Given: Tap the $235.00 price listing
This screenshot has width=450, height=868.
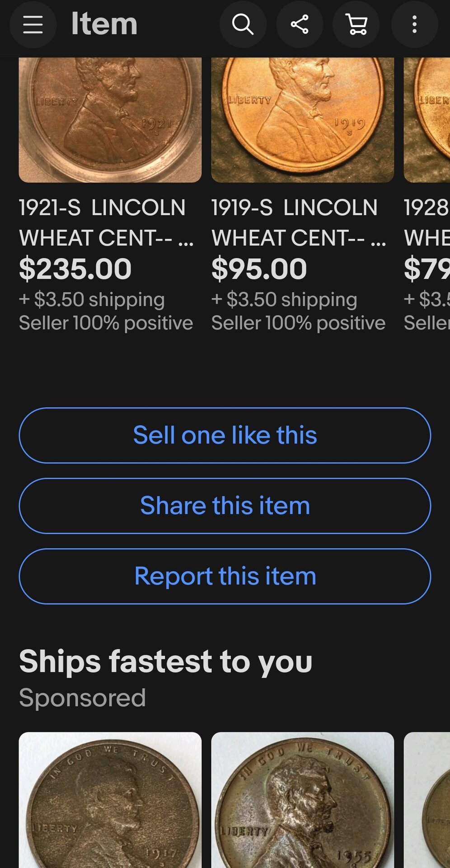Looking at the screenshot, I should point(75,269).
